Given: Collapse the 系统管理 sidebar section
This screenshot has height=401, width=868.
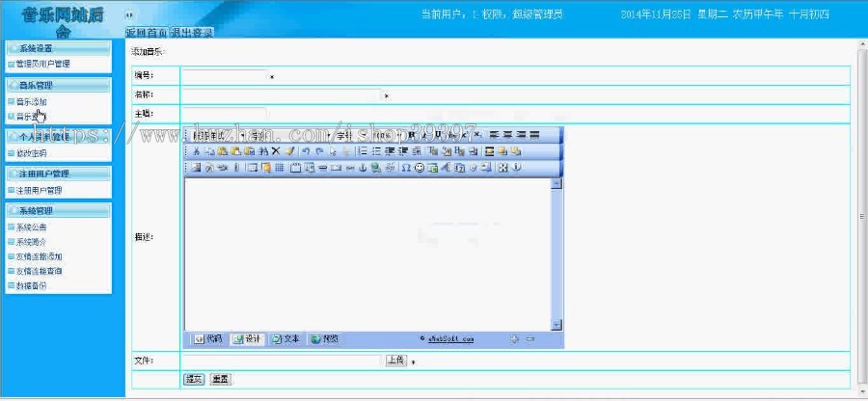Looking at the screenshot, I should point(58,211).
